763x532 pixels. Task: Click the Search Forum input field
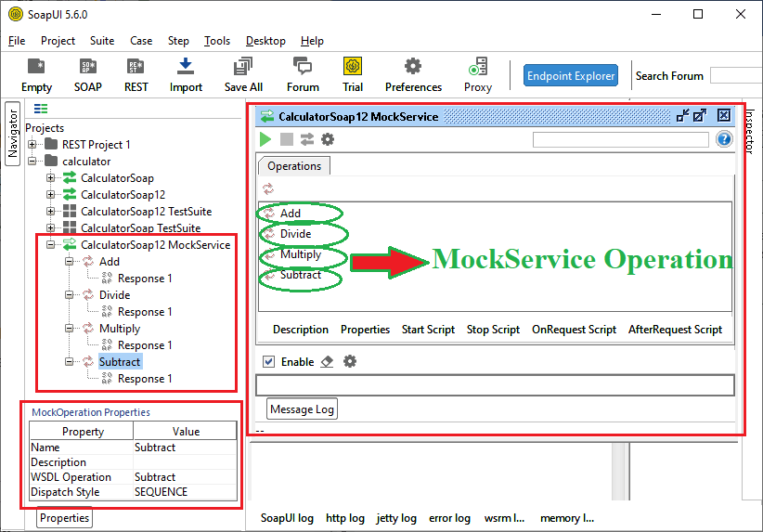point(736,75)
